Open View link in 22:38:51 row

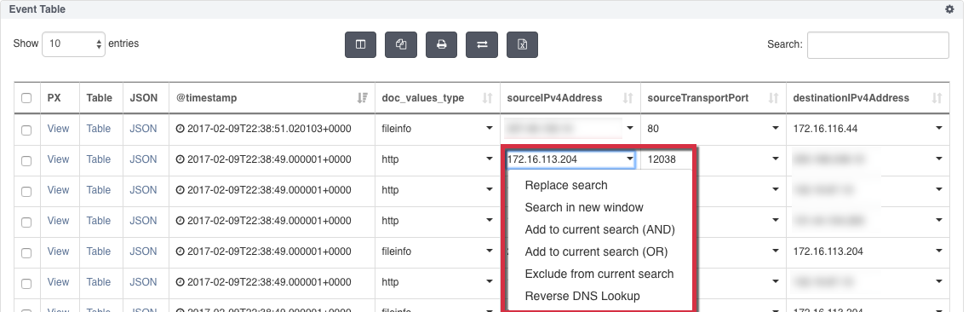coord(58,128)
